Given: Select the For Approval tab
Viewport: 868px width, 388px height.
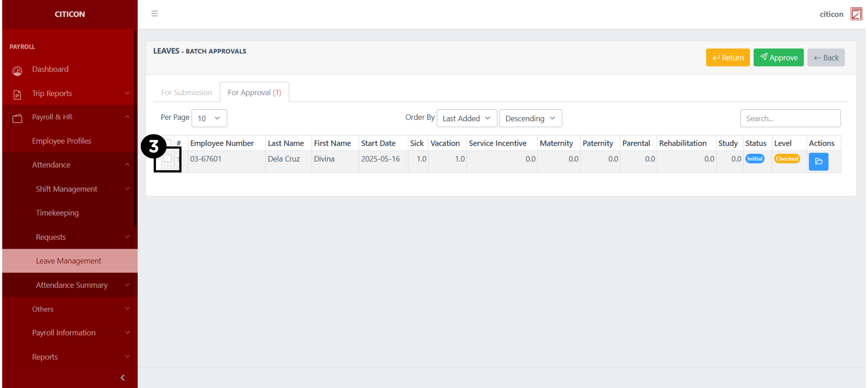Looking at the screenshot, I should pos(254,92).
